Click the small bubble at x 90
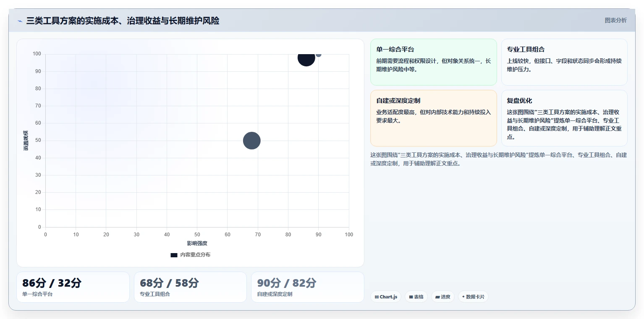 click(x=318, y=54)
